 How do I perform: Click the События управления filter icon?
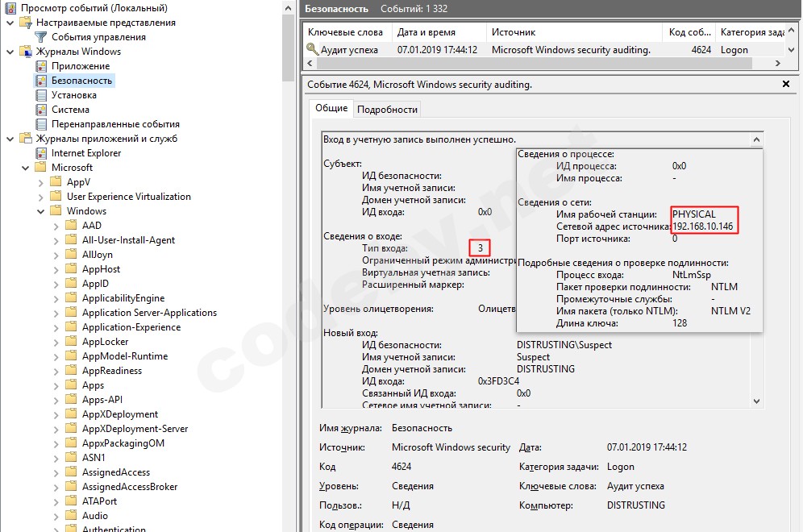(41, 37)
